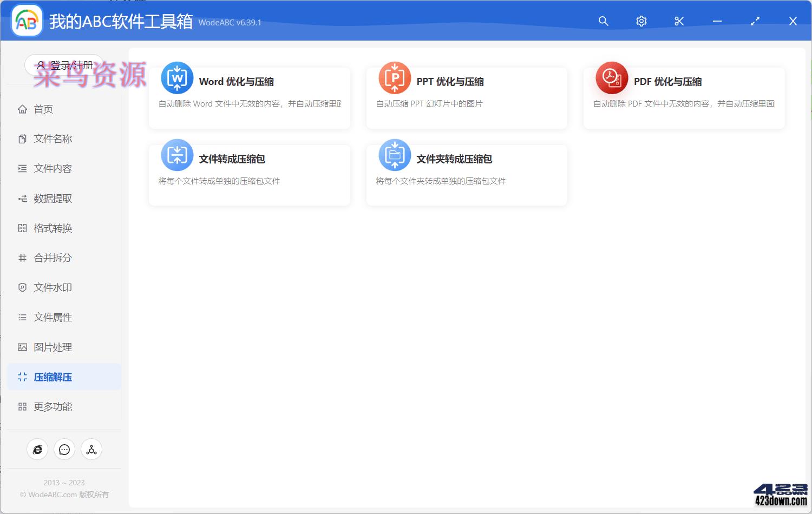Click the search icon in title bar
Viewport: 812px width, 514px height.
603,21
